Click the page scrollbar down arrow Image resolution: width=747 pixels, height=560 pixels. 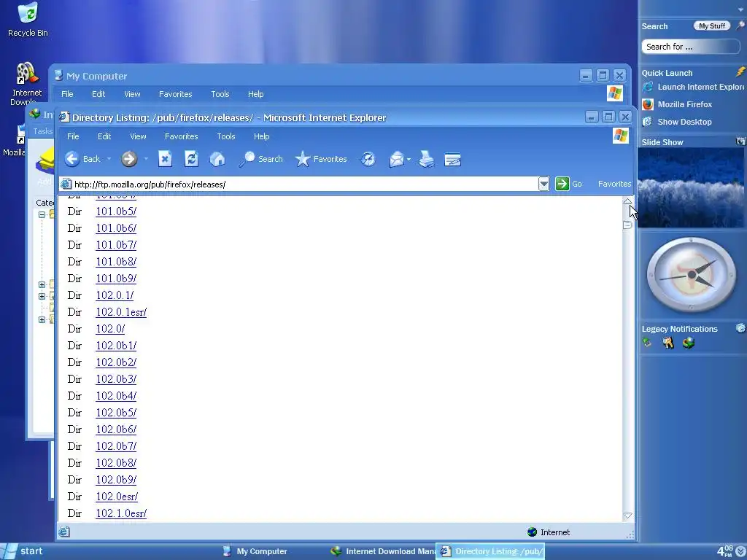coord(627,516)
